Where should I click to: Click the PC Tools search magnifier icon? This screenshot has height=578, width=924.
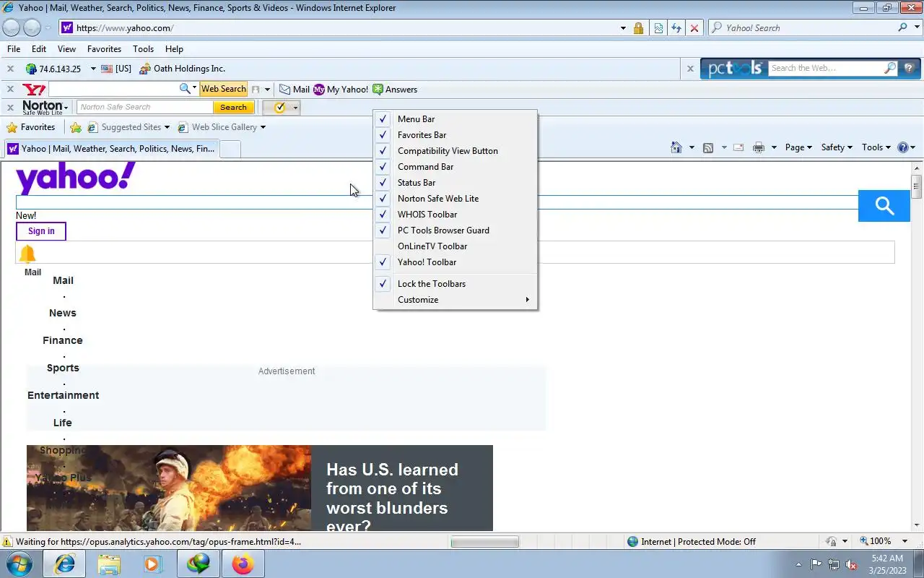click(x=890, y=68)
